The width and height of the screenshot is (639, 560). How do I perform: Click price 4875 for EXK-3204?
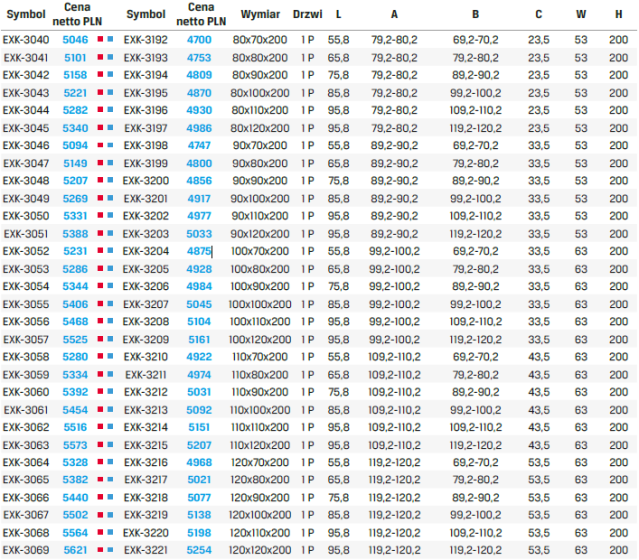(199, 251)
